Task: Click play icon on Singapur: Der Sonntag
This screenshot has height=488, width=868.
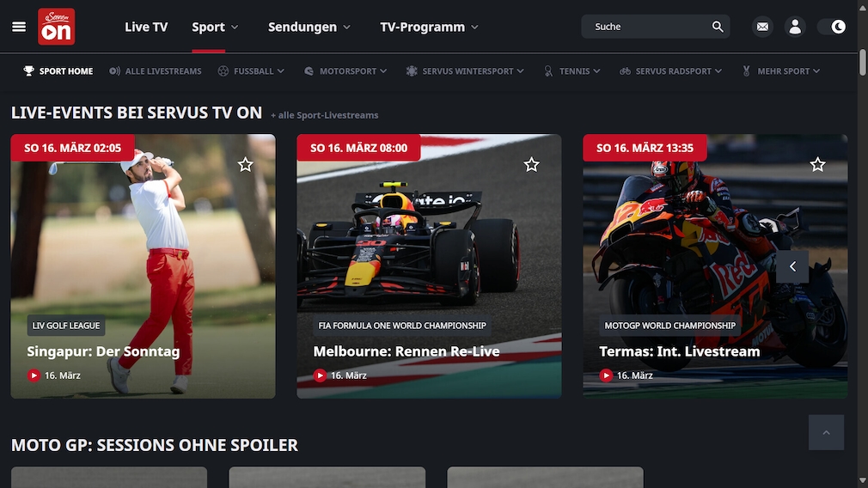Action: tap(34, 375)
